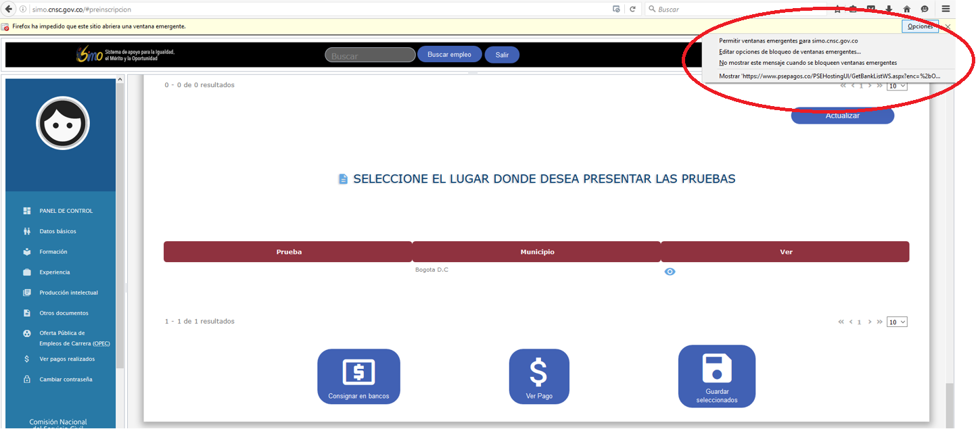Open the Firefox hamburger menu
The image size is (980, 429).
946,9
